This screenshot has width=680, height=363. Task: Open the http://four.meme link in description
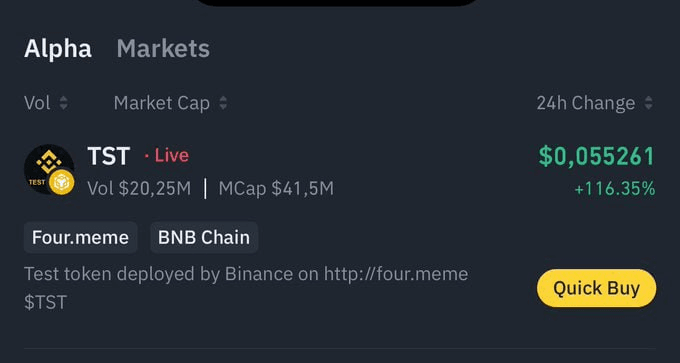click(x=396, y=274)
